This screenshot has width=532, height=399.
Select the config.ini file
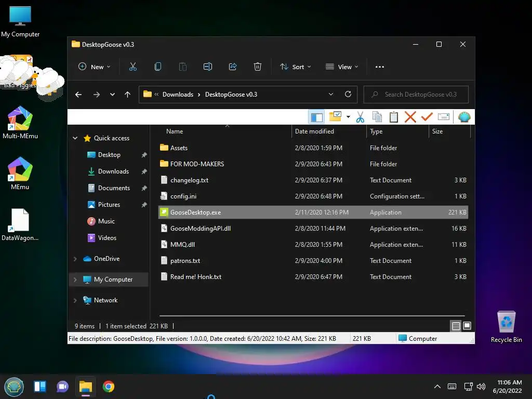pyautogui.click(x=313, y=196)
